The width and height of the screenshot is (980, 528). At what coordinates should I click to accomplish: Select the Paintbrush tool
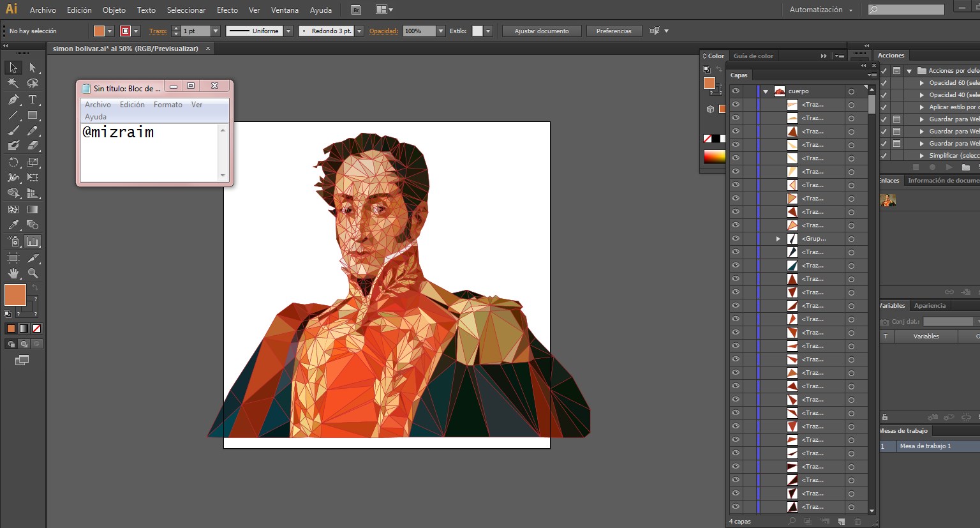(13, 131)
